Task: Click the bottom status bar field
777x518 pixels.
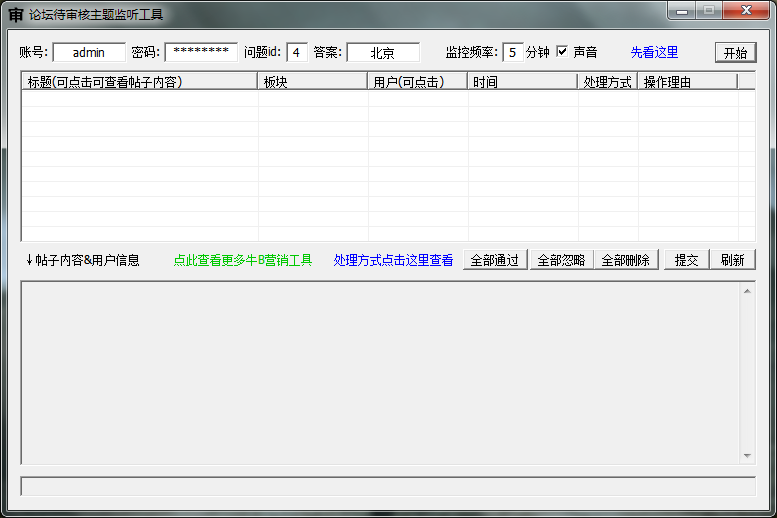Action: [388, 486]
